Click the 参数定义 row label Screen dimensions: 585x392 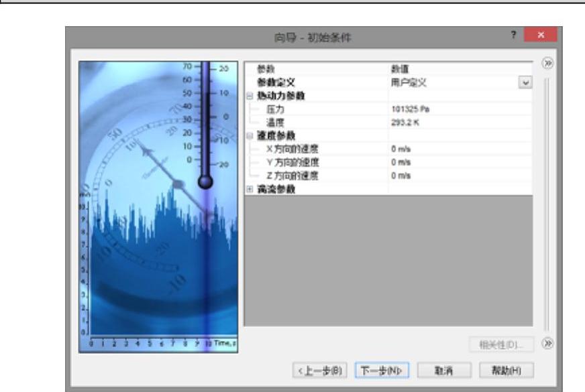tap(276, 82)
